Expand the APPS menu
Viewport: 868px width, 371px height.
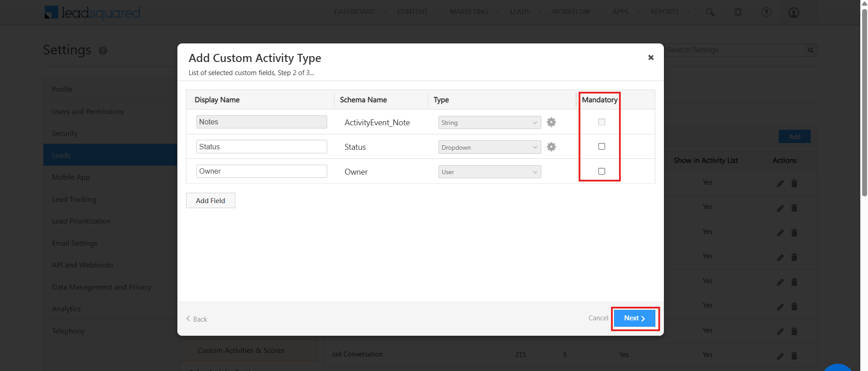click(x=626, y=12)
